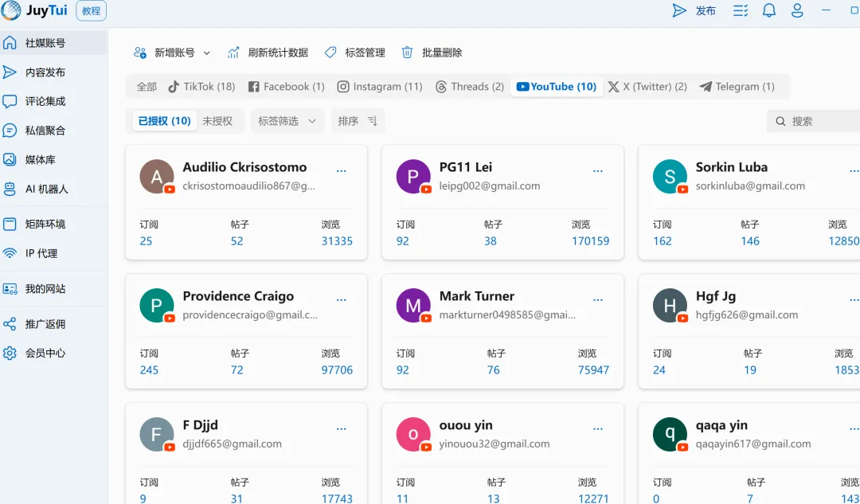This screenshot has height=504, width=860.
Task: Open more options for ouou yin
Action: (x=598, y=429)
